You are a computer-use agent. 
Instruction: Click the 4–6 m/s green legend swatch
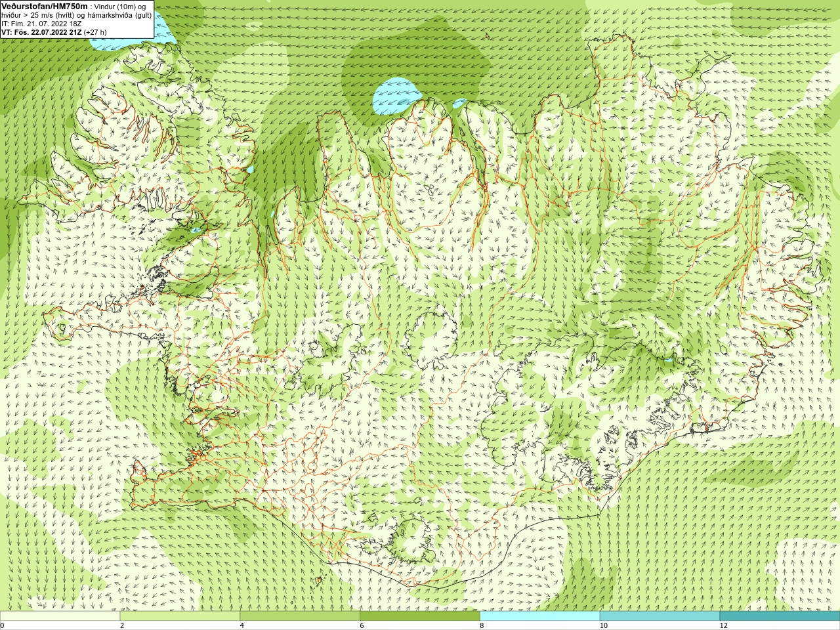coord(300,616)
